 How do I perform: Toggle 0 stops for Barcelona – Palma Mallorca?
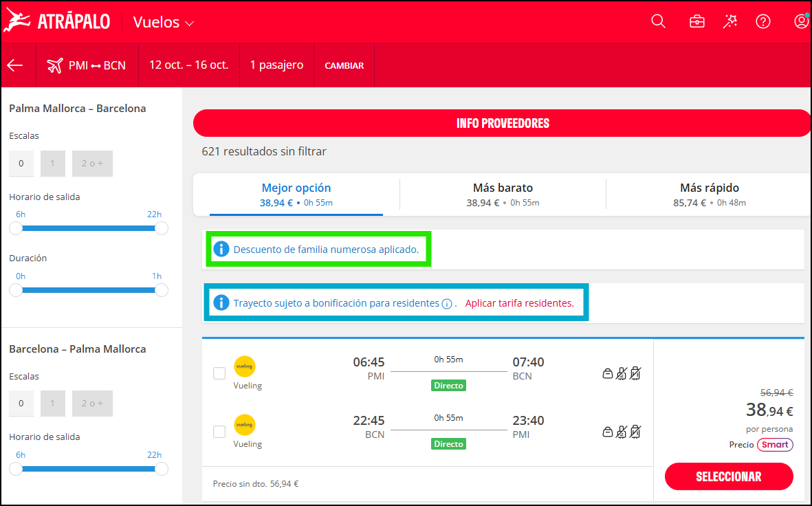coord(21,404)
